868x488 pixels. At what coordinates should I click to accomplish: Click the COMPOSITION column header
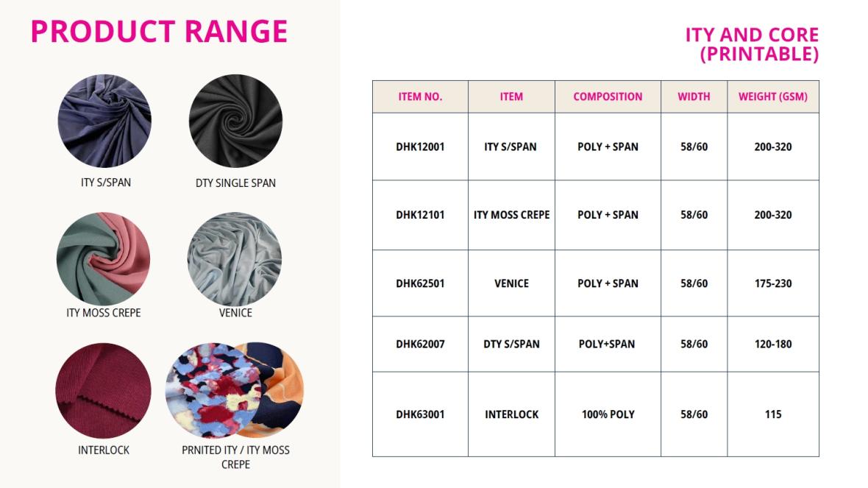(x=608, y=97)
